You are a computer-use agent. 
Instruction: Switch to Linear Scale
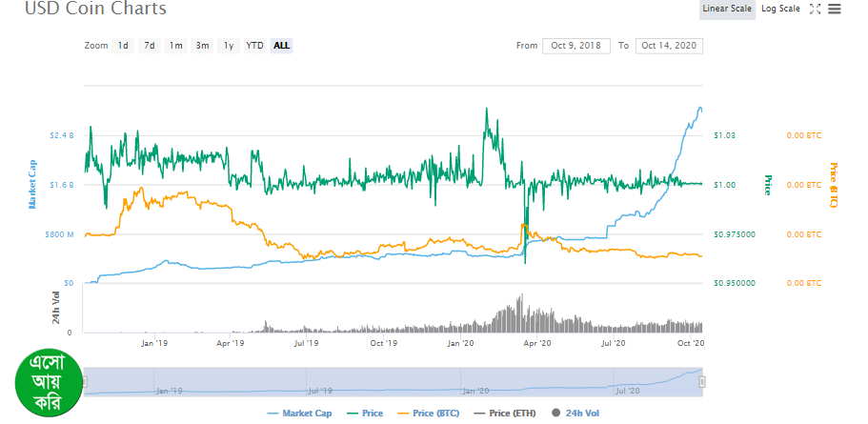pyautogui.click(x=727, y=10)
